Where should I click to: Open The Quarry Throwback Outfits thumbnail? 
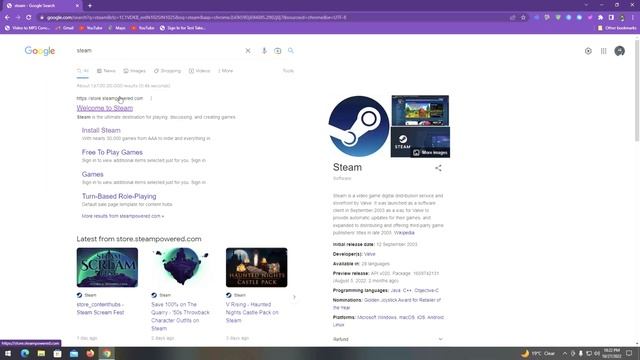coord(182,267)
